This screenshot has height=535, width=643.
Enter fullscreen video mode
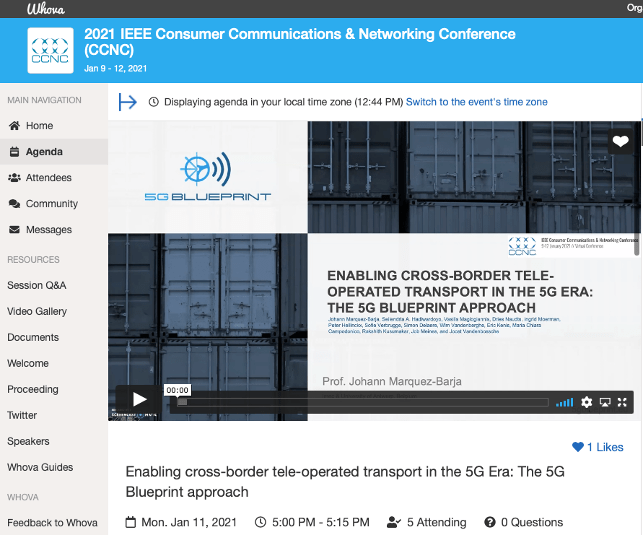point(623,402)
